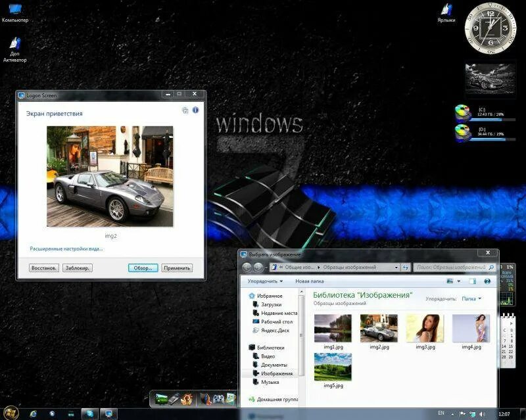Click the Применить button
This screenshot has height=420, width=526.
click(177, 268)
